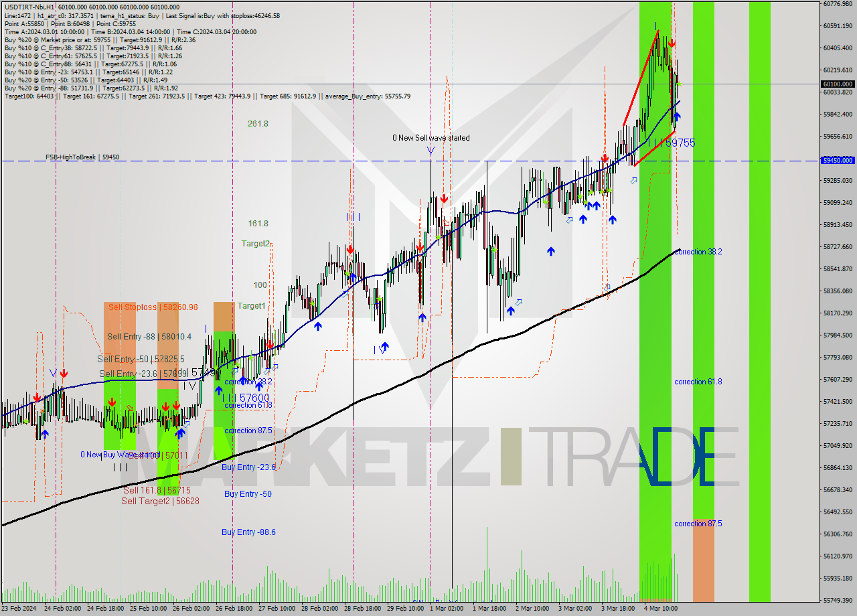This screenshot has height=616, width=857.
Task: Click the 'Buy Entry -23.6' label
Action: click(x=248, y=467)
